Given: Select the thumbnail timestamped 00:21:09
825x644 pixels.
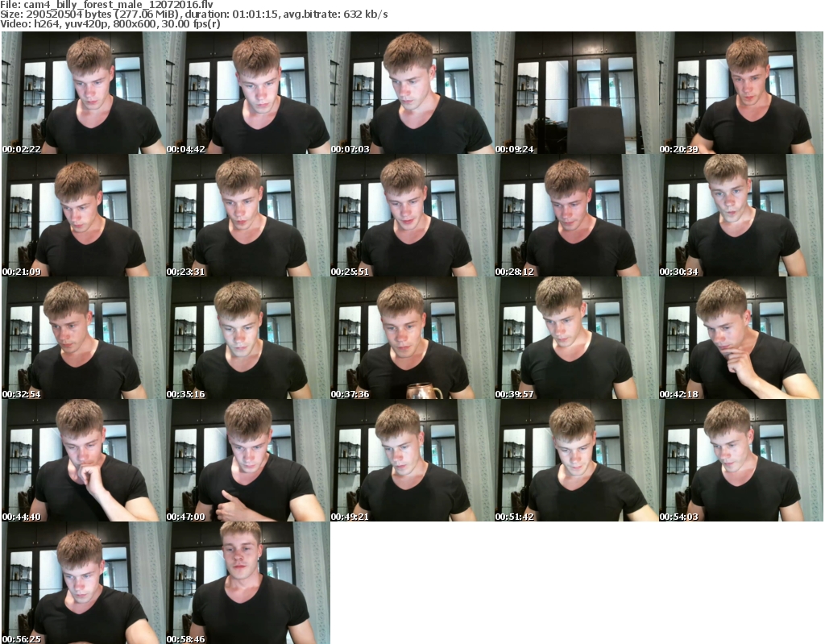Looking at the screenshot, I should tap(83, 215).
